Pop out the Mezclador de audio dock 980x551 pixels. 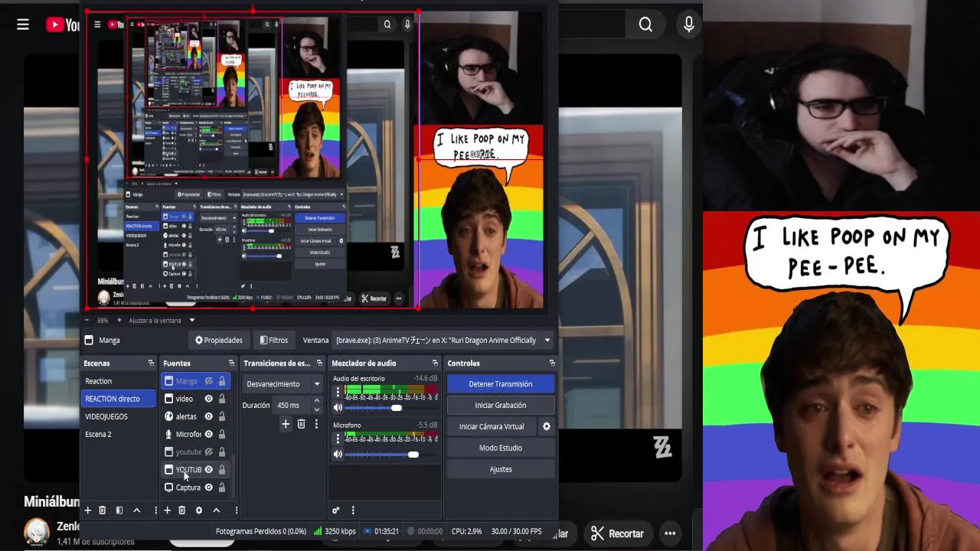pyautogui.click(x=435, y=363)
